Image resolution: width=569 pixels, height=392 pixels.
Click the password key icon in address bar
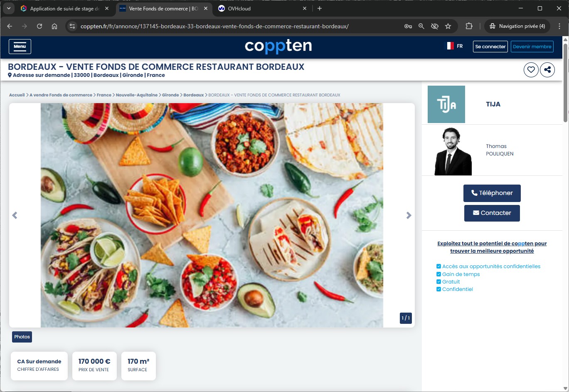pyautogui.click(x=408, y=26)
